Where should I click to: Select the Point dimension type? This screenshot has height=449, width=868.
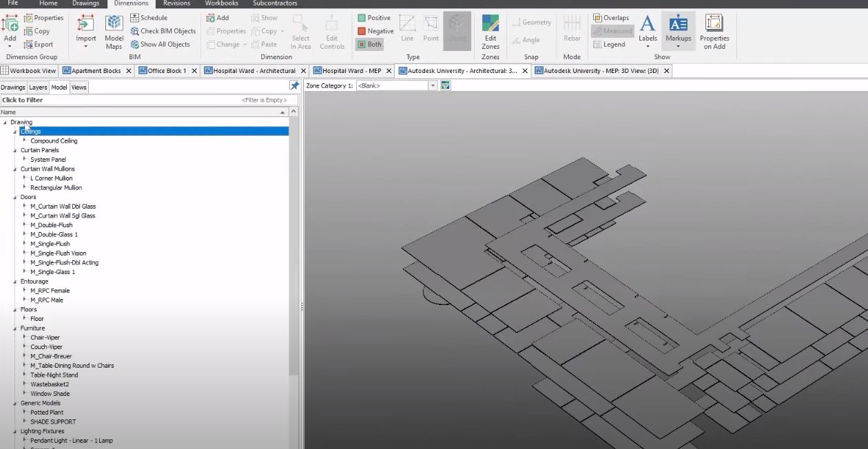[431, 28]
